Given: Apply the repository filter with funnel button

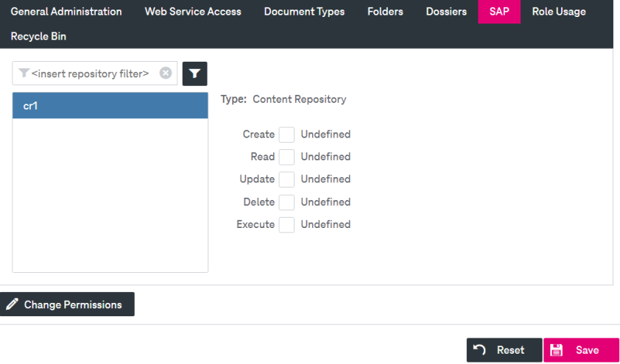Looking at the screenshot, I should (194, 74).
